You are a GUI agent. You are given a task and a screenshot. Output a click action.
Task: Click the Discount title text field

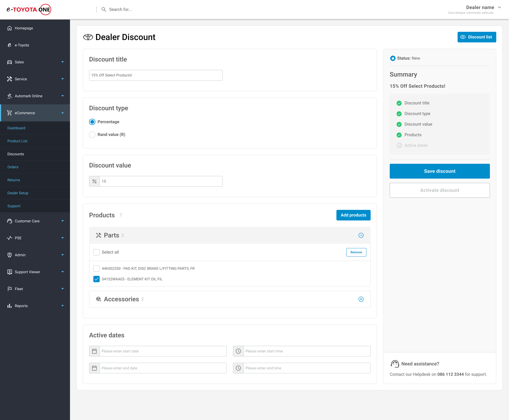point(156,75)
